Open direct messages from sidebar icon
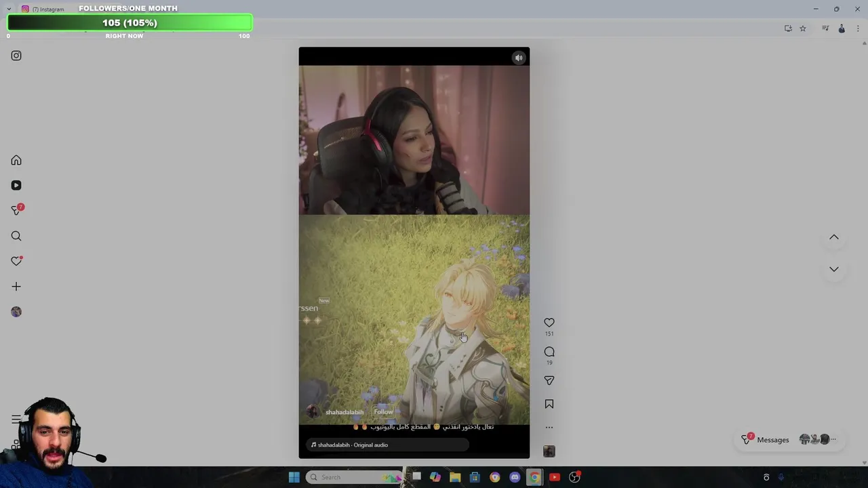The width and height of the screenshot is (868, 488). pyautogui.click(x=16, y=210)
